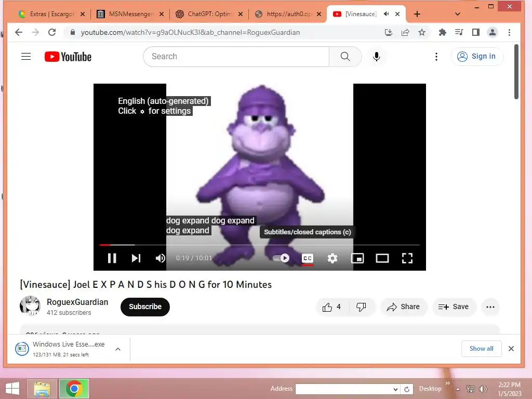Click the address bar URL
The width and height of the screenshot is (532, 399).
[190, 33]
